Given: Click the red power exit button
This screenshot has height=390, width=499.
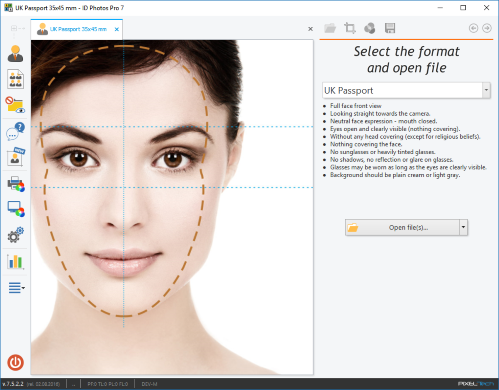Looking at the screenshot, I should tap(15, 362).
